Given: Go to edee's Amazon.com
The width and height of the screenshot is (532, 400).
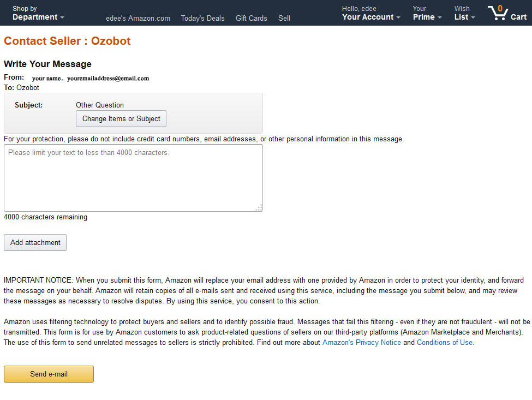Looking at the screenshot, I should tap(138, 19).
